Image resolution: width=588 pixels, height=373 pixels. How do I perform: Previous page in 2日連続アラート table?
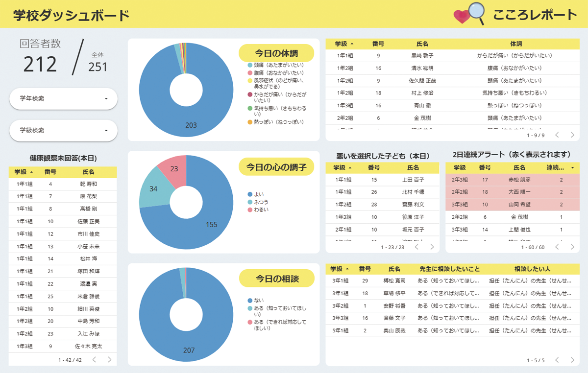[x=557, y=247]
